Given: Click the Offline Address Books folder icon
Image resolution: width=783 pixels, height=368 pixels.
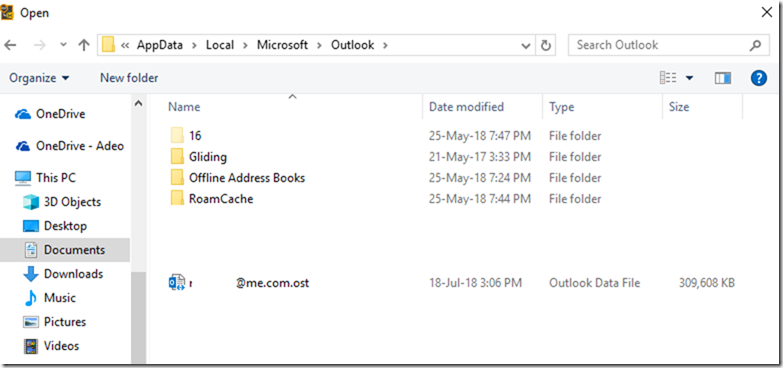Looking at the screenshot, I should [178, 177].
